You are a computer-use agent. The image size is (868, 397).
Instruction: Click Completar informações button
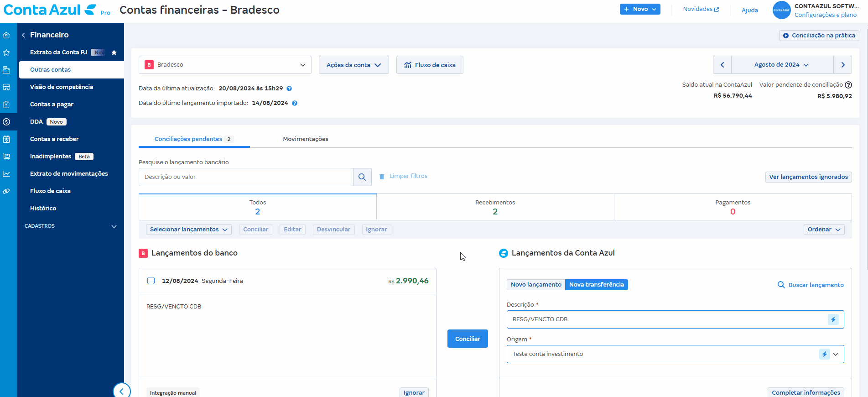[806, 392]
